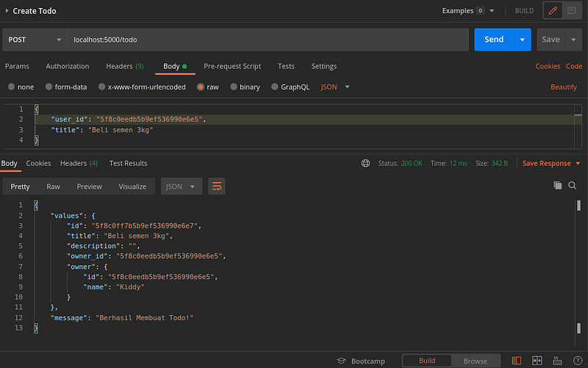The height and width of the screenshot is (368, 588).
Task: Open the Tests tab
Action: point(286,66)
